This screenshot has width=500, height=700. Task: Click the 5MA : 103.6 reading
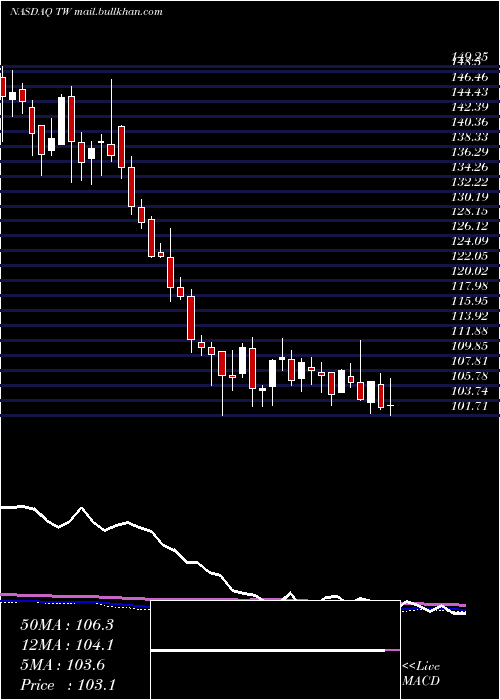coord(63,665)
